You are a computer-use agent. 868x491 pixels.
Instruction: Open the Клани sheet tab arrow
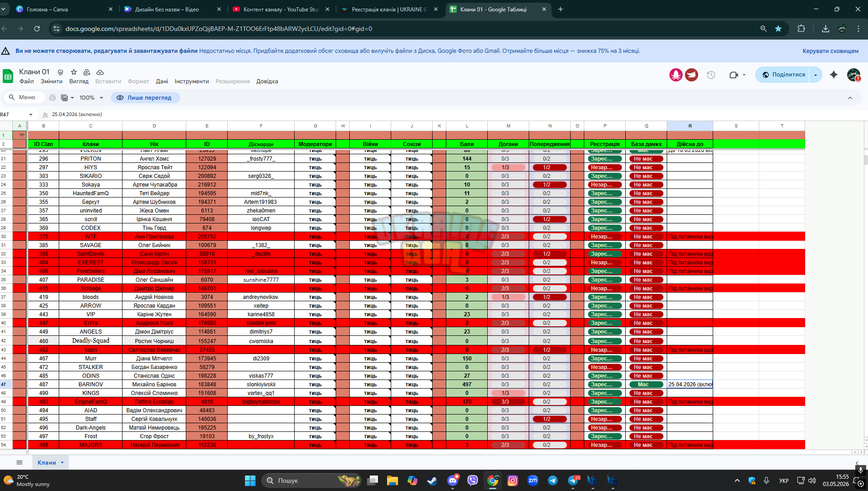[62, 462]
